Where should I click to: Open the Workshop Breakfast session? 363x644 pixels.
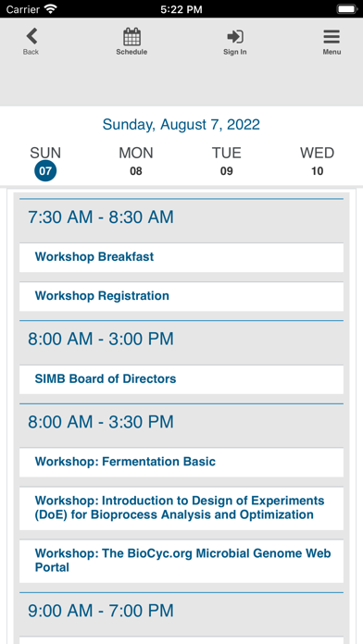pyautogui.click(x=181, y=257)
